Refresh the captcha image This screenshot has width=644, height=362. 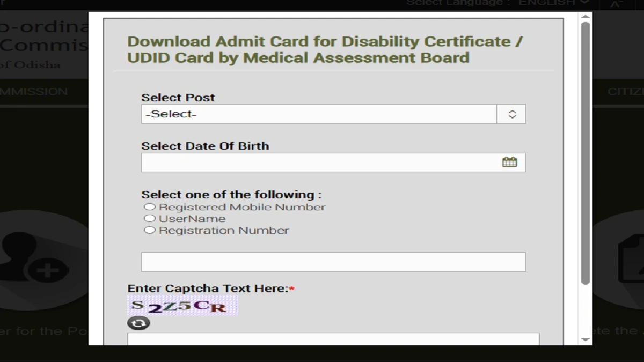pos(138,323)
